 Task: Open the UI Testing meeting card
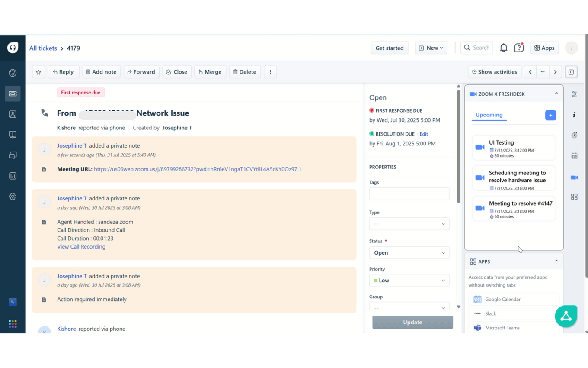coord(514,148)
